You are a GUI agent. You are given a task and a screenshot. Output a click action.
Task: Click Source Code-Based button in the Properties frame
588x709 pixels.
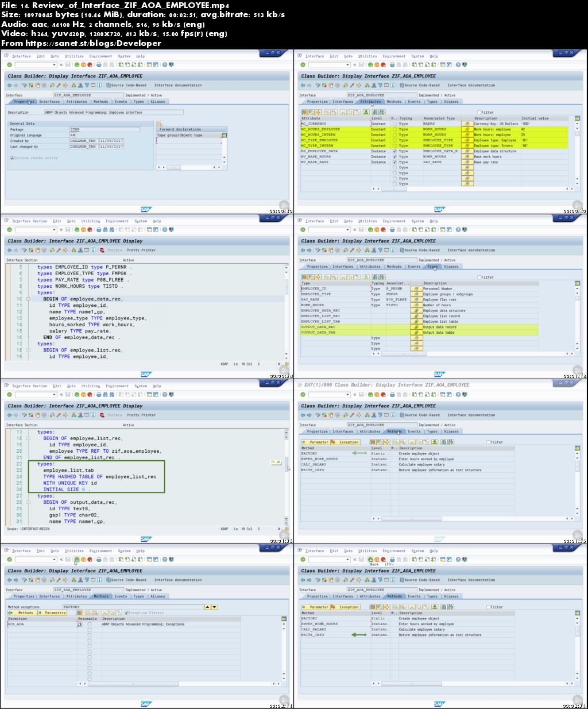tap(126, 85)
